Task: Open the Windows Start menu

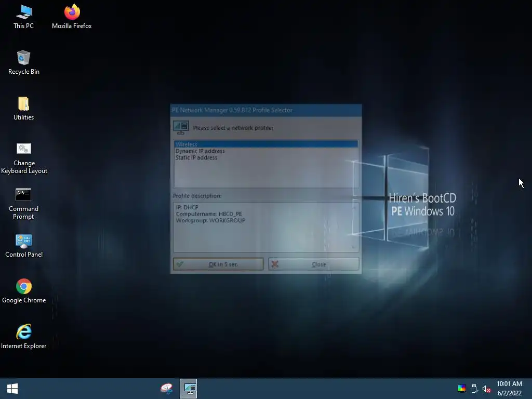Action: (x=12, y=389)
